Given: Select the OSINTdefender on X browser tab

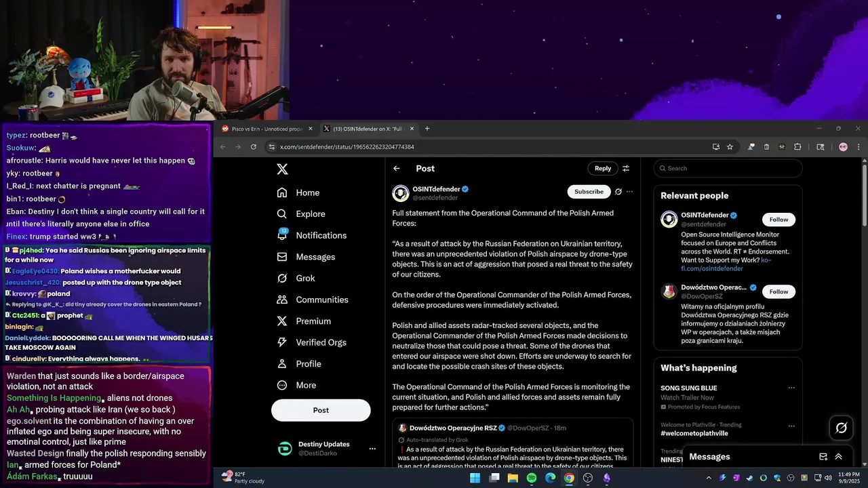Looking at the screenshot, I should [x=369, y=129].
